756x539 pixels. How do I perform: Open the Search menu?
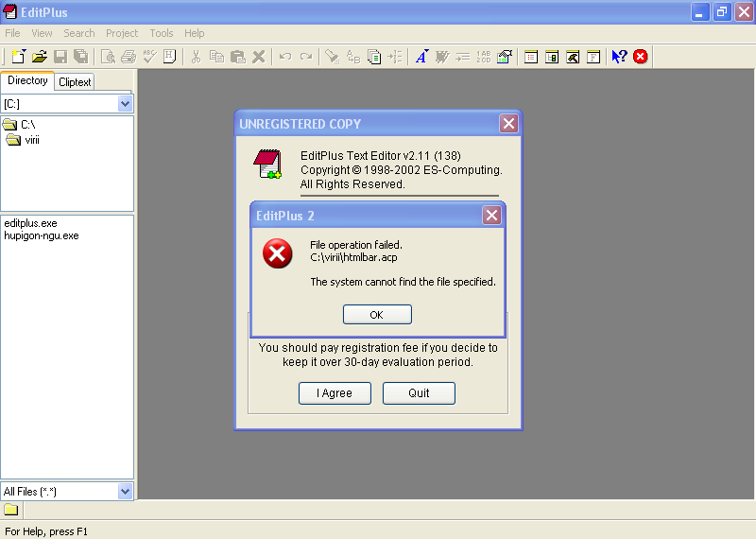[79, 33]
